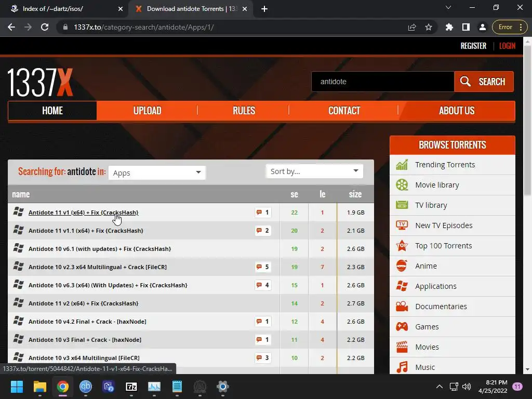
Task: Open qBittorrent from the taskbar
Action: (86, 387)
